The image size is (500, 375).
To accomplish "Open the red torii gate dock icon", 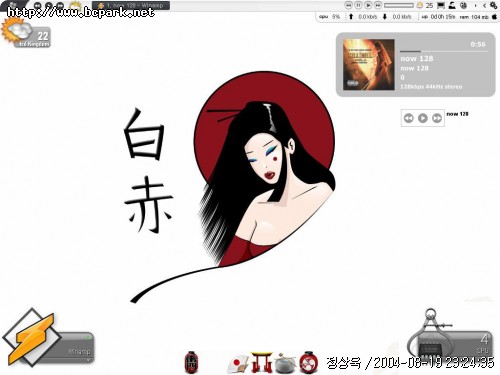I will (261, 362).
